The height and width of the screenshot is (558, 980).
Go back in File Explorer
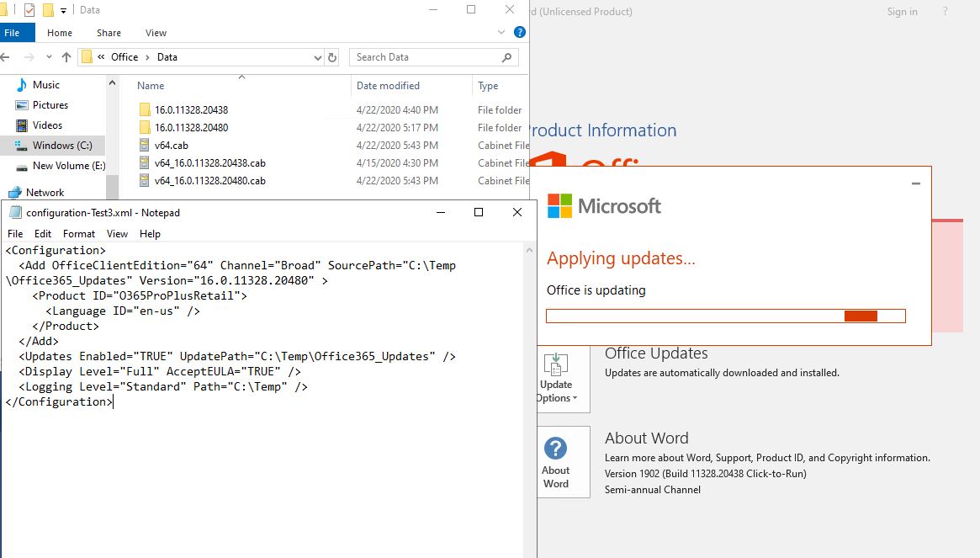pyautogui.click(x=6, y=57)
